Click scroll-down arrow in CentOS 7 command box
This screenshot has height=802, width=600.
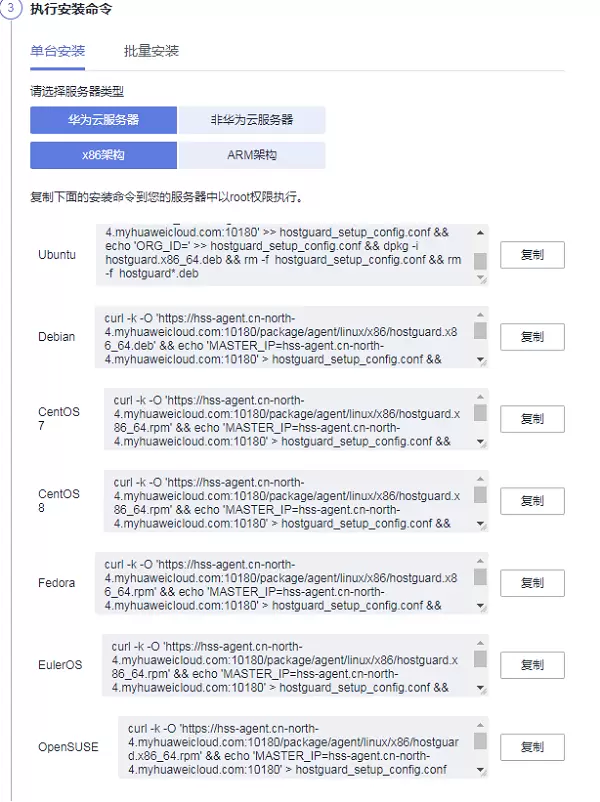tap(480, 441)
